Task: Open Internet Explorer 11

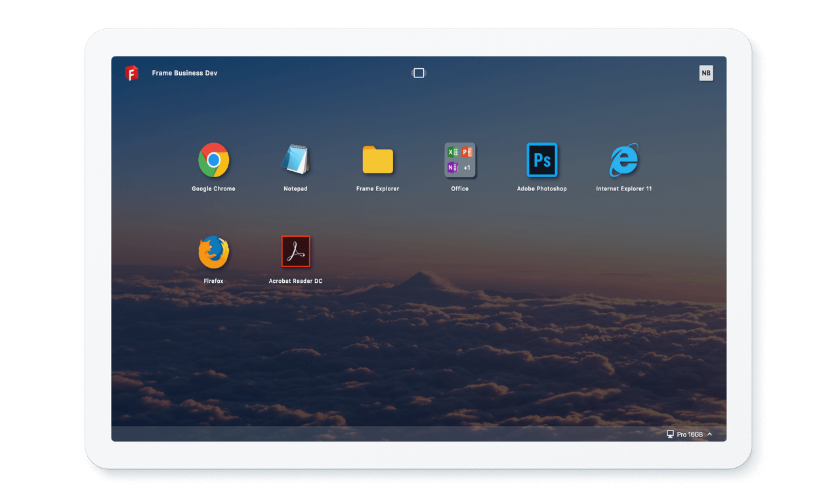Action: (623, 159)
